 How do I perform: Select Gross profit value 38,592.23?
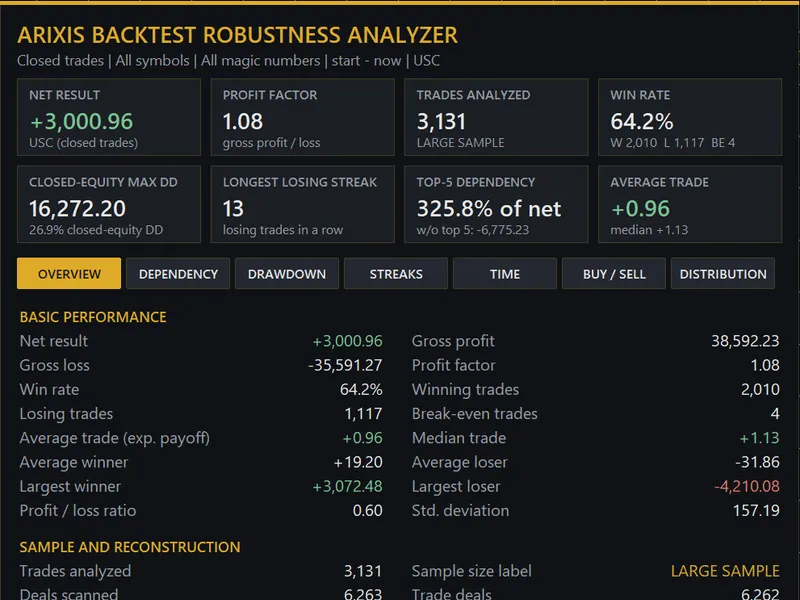(745, 341)
